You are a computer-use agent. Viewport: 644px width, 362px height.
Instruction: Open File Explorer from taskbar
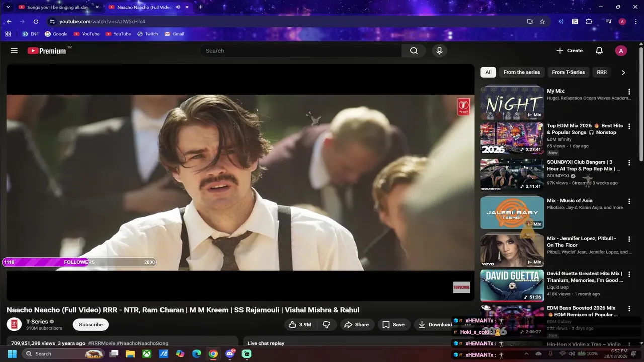tap(130, 354)
